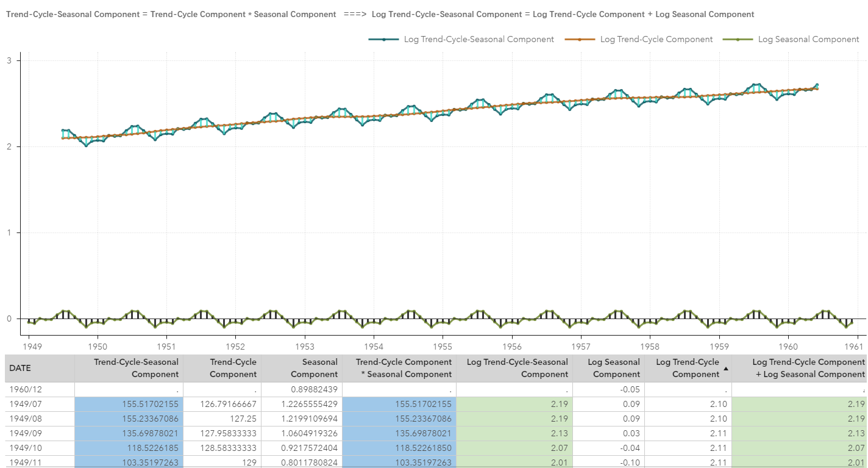Viewport: 868px width, 468px height.
Task: Select the Log Trend-Cycle-Seasonal Component legend entry
Action: [461, 39]
